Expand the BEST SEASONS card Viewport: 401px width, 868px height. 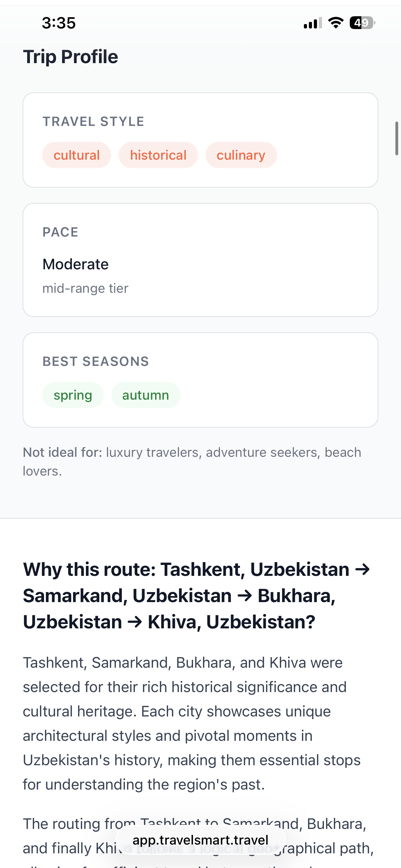pyautogui.click(x=200, y=379)
